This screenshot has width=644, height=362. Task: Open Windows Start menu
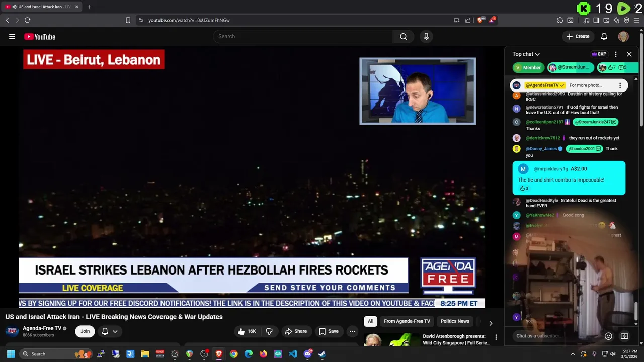pyautogui.click(x=11, y=354)
